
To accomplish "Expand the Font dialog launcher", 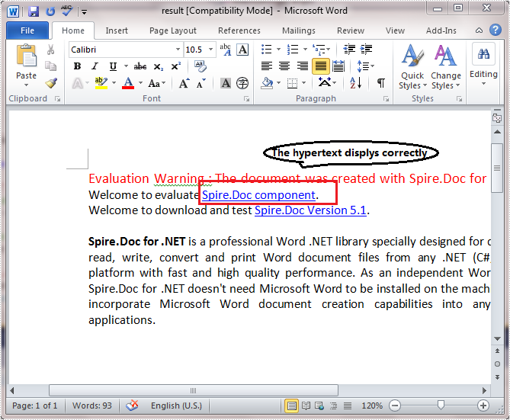I will (246, 99).
